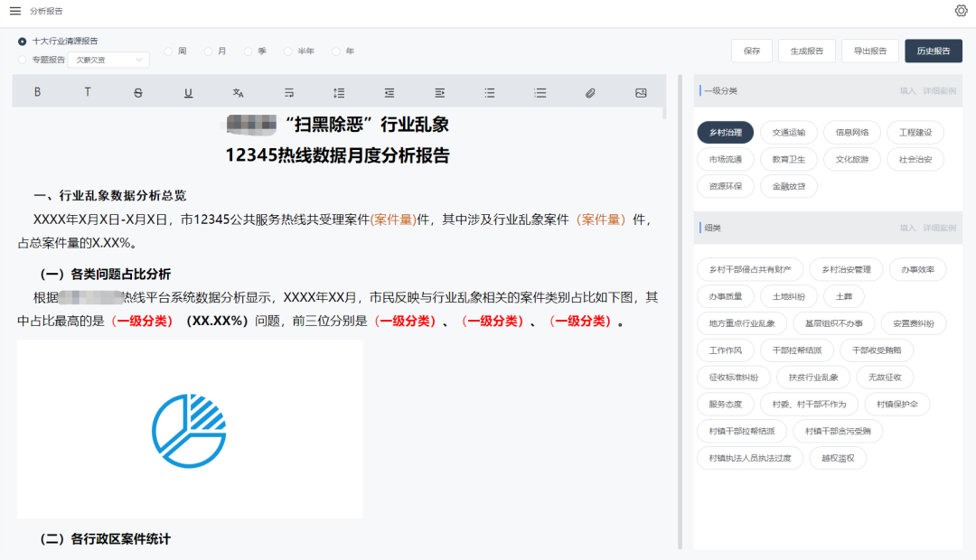Open settings via the gear icon
Image resolution: width=976 pixels, height=560 pixels.
(x=961, y=11)
